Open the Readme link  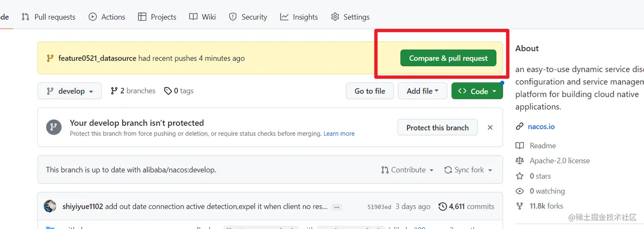[543, 145]
